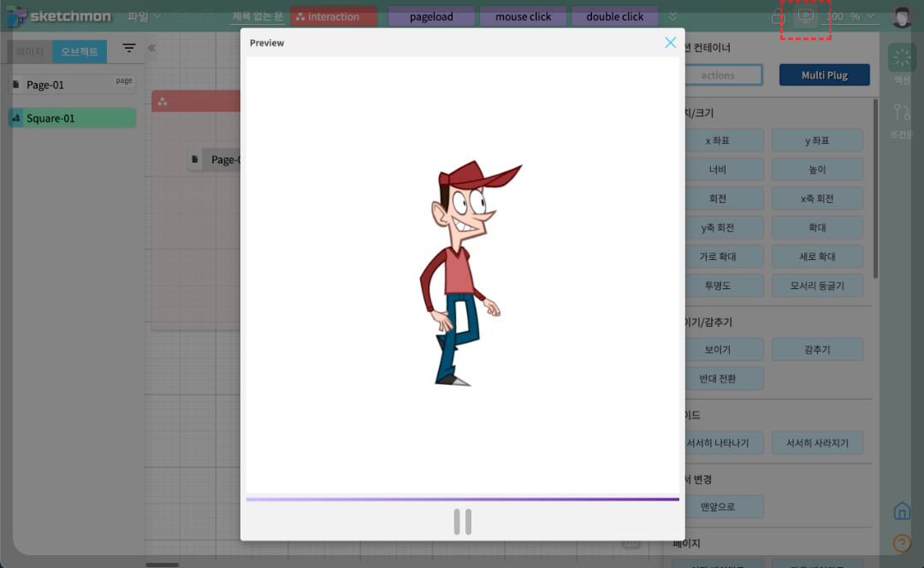Open the object list filter icon
Screen dimensions: 924x568
click(129, 48)
